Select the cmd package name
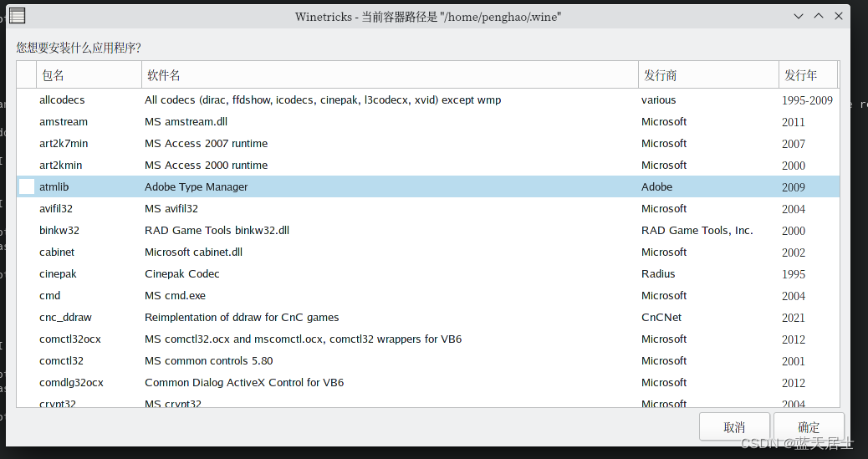The height and width of the screenshot is (459, 868). pos(50,296)
